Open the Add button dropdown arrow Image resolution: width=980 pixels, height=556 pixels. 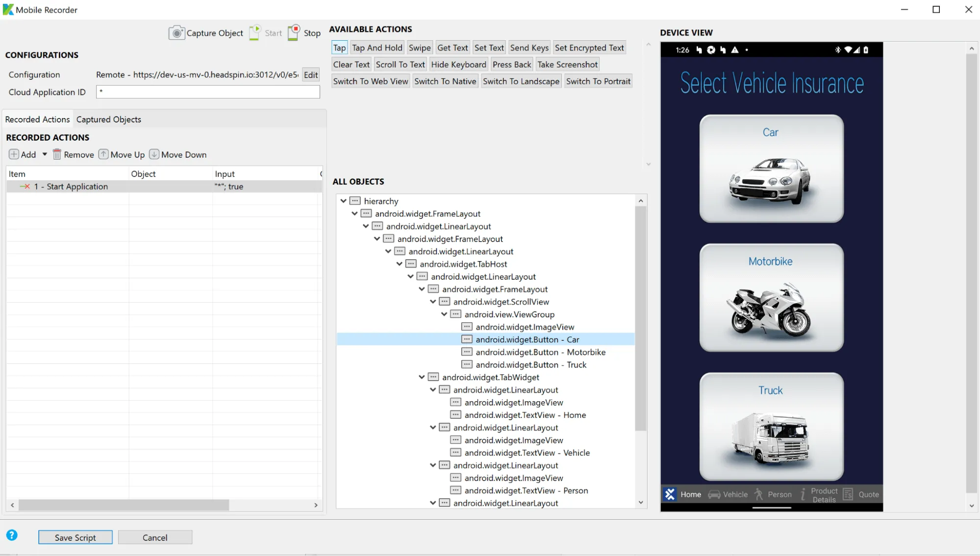point(45,154)
